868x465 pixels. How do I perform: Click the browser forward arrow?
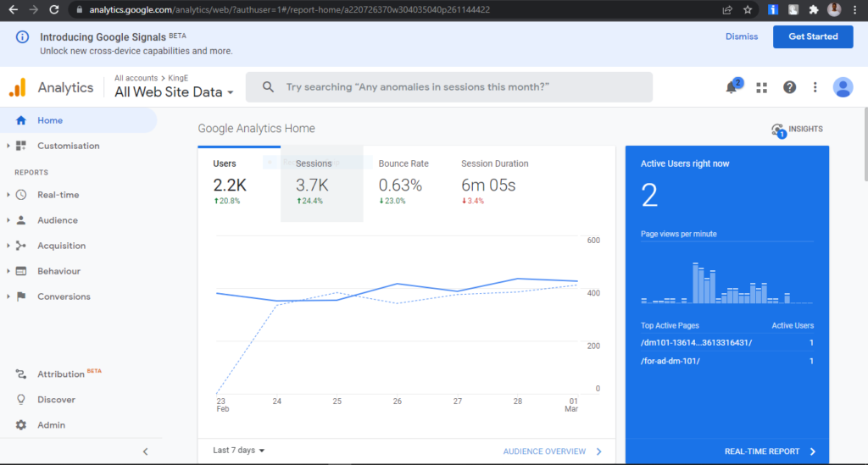33,9
